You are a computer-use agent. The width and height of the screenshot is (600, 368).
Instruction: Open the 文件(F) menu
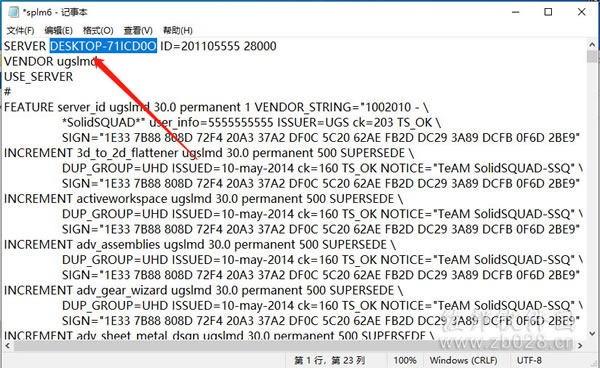20,30
